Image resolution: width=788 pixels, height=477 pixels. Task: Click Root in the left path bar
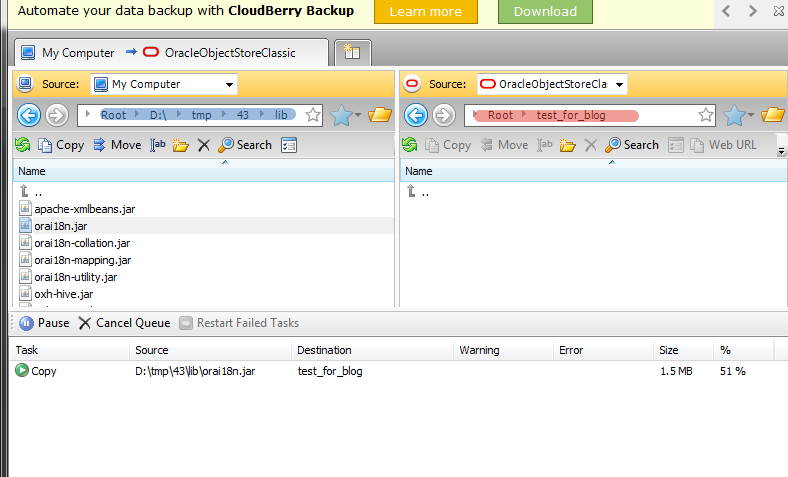(114, 115)
